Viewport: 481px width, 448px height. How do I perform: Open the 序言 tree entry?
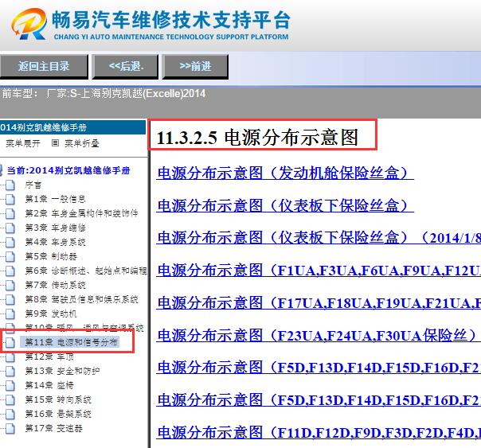click(33, 185)
